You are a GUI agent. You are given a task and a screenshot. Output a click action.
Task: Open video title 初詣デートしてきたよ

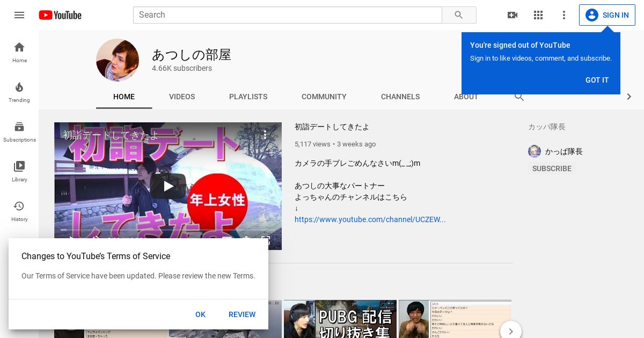332,127
